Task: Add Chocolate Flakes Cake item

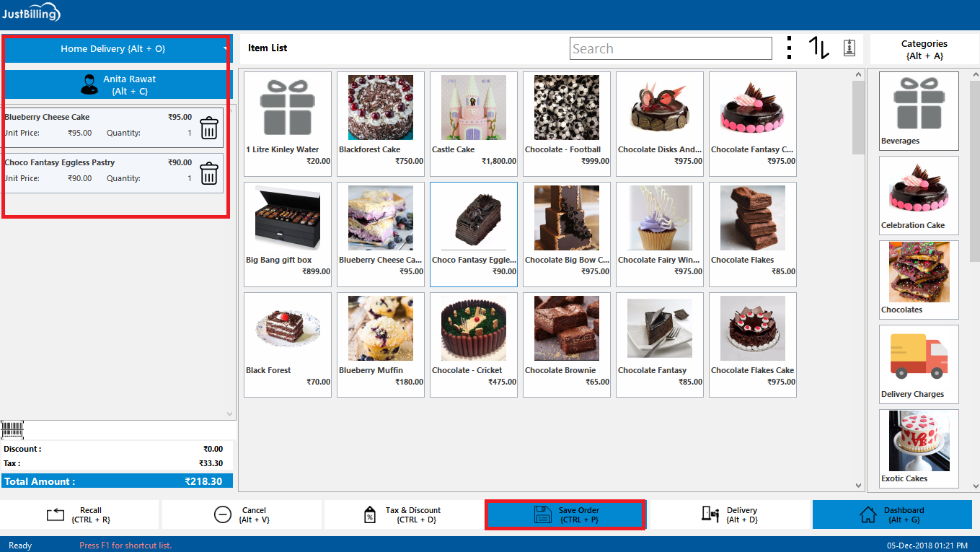Action: click(753, 344)
